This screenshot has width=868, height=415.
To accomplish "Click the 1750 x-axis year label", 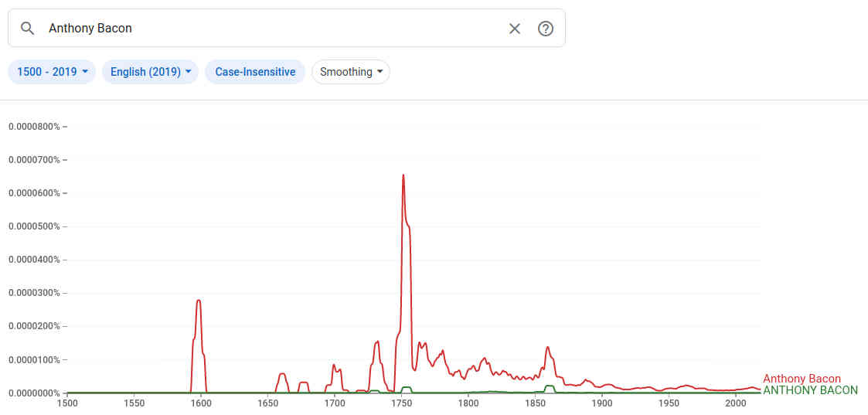I will pos(401,403).
